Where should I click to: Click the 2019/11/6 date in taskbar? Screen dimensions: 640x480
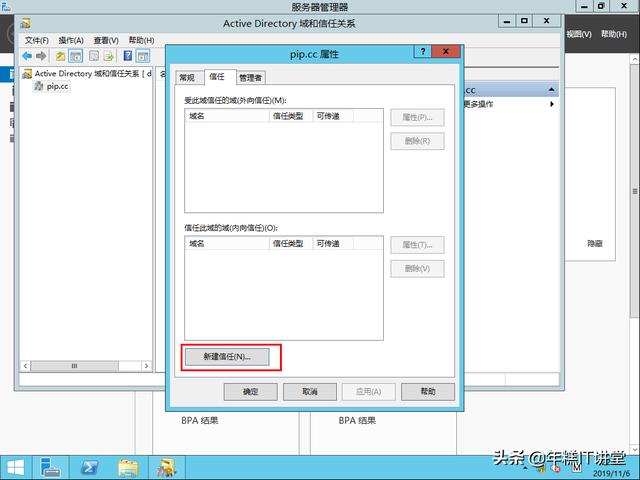tap(611, 473)
